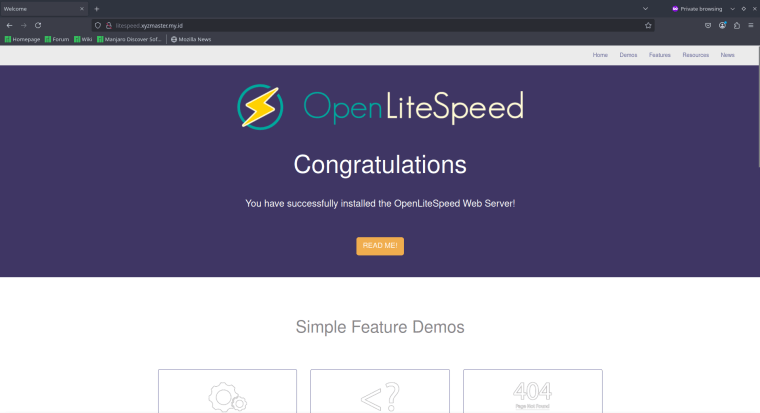This screenshot has width=760, height=413.
Task: Open the Resources navigation menu item
Action: point(696,55)
